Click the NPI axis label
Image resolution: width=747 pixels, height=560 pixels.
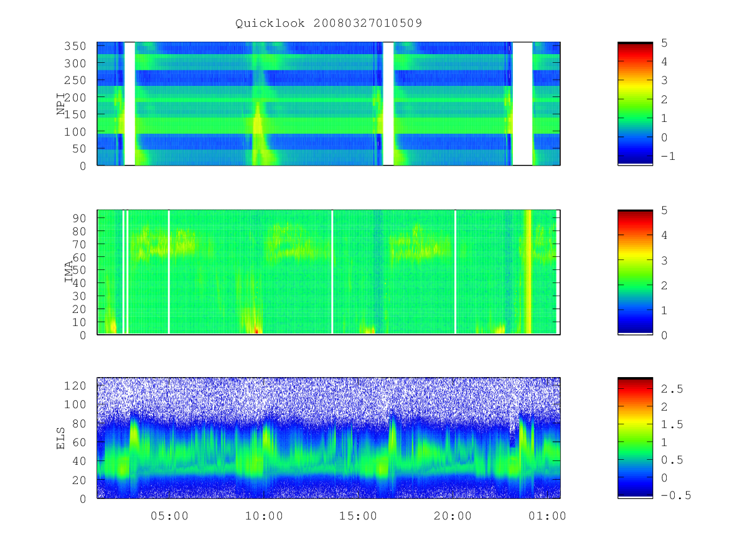point(62,104)
